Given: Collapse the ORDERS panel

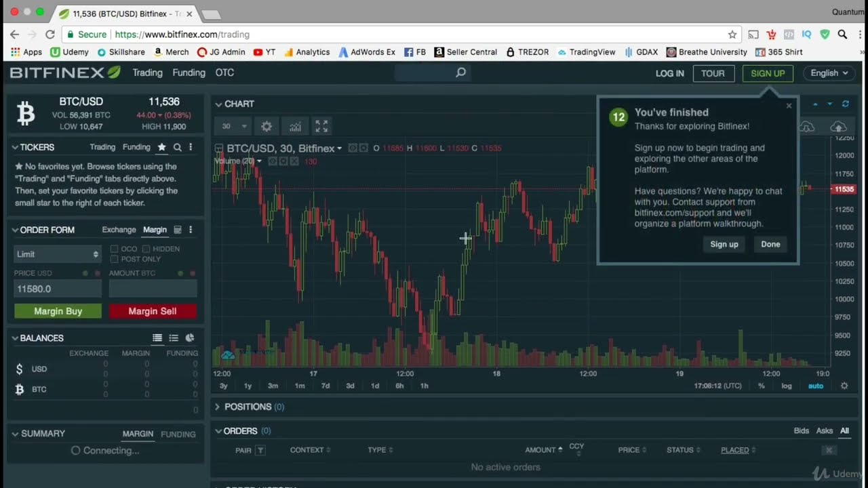Looking at the screenshot, I should point(218,431).
